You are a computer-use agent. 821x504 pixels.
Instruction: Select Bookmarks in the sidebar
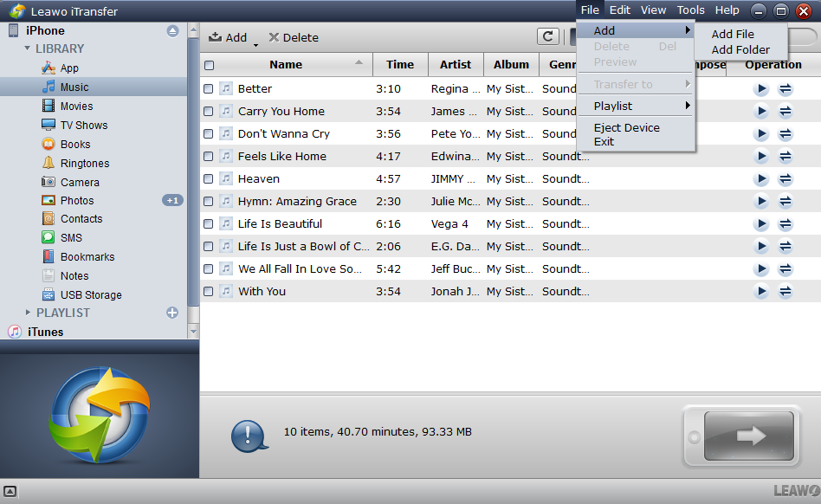tap(87, 257)
